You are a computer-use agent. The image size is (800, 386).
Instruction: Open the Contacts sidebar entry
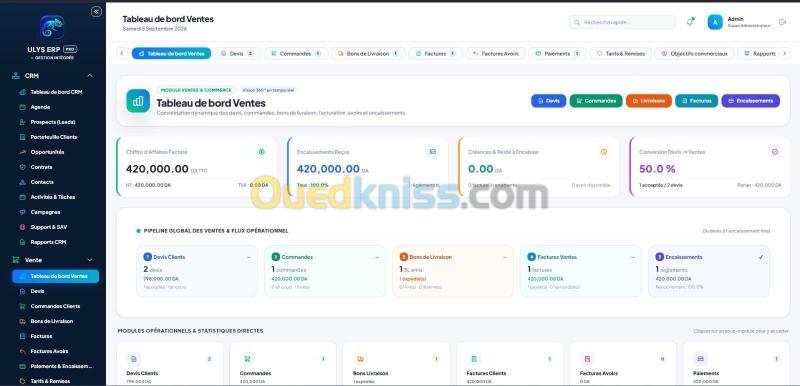click(x=55, y=182)
